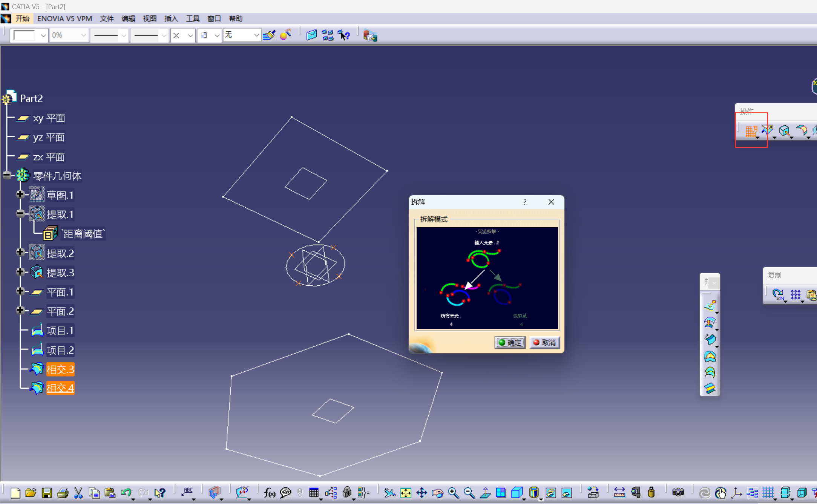Open the transparency 0% dropdown
The height and width of the screenshot is (504, 817).
pos(83,35)
